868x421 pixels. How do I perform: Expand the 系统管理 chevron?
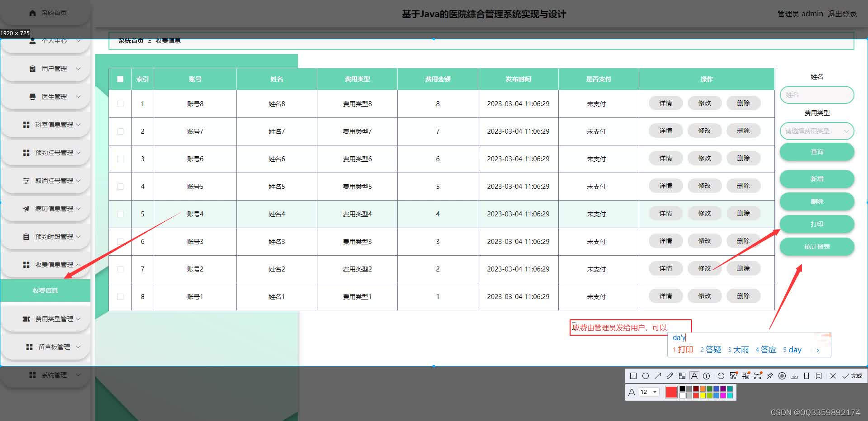coord(78,375)
